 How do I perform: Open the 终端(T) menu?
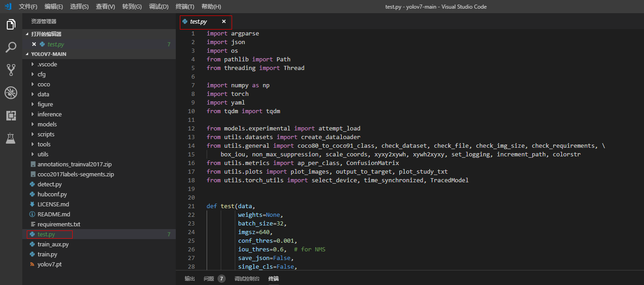point(184,7)
